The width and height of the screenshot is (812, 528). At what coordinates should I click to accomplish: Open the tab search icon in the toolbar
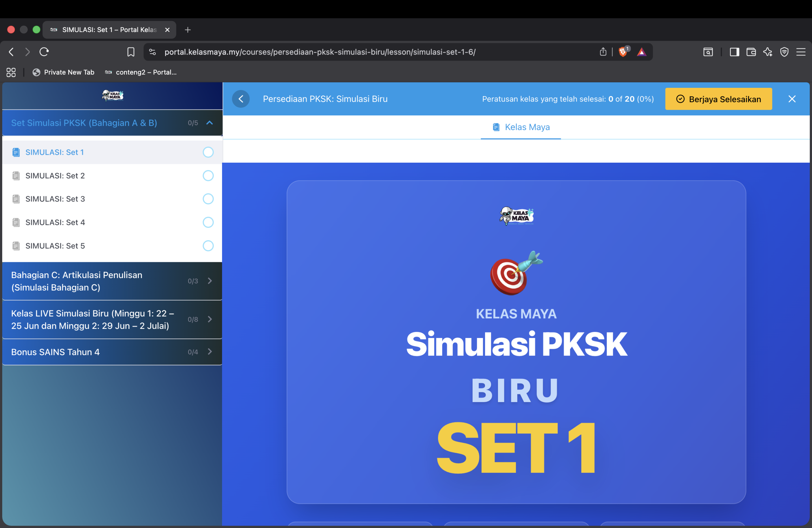(x=708, y=52)
